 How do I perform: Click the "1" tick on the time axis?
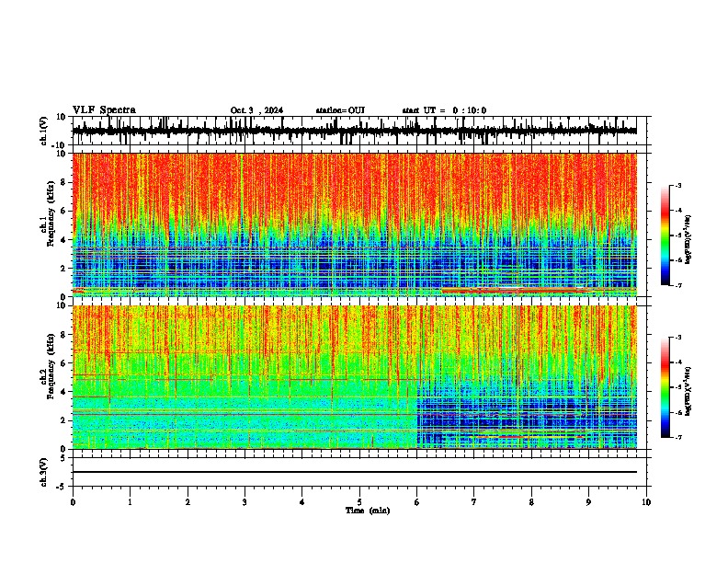[130, 502]
